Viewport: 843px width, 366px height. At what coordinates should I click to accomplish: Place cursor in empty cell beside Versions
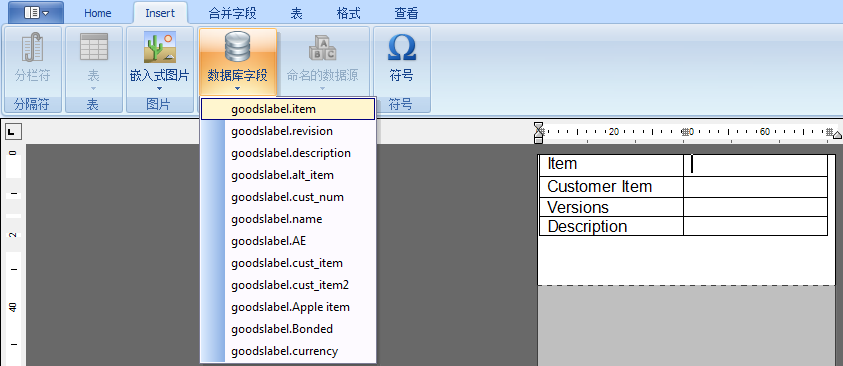click(x=755, y=207)
